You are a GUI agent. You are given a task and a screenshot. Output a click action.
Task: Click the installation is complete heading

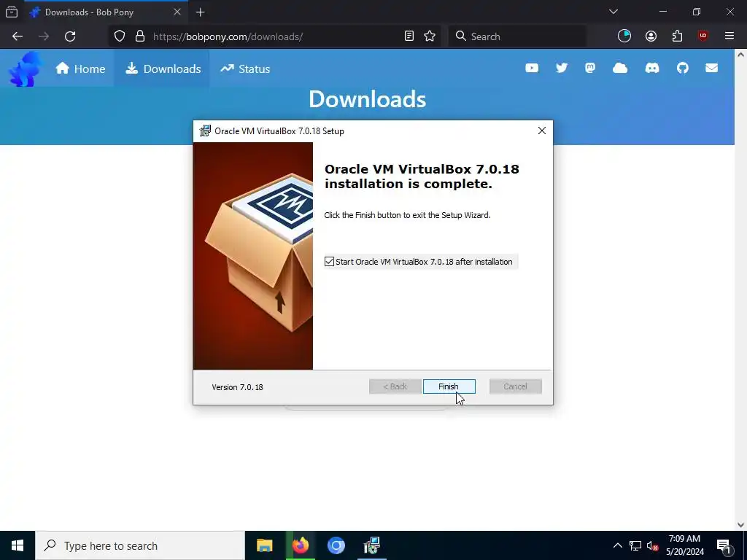pos(422,176)
